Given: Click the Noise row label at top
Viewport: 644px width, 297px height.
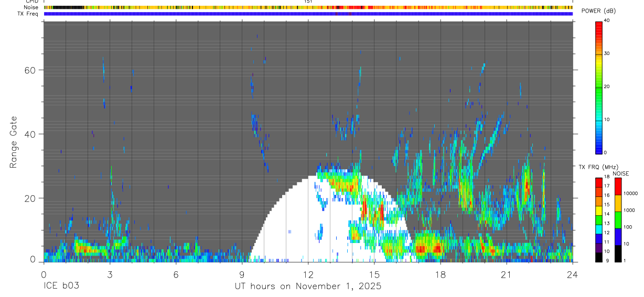Looking at the screenshot, I should click(x=30, y=7).
